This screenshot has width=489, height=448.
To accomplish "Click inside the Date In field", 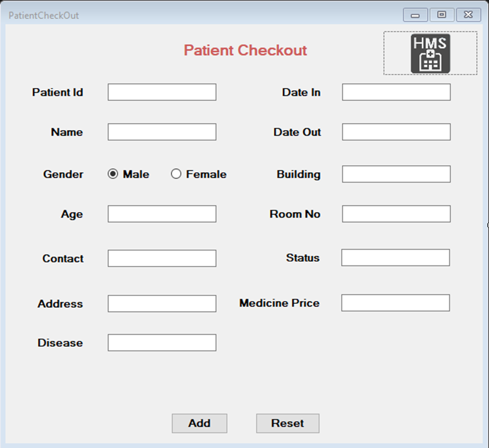I will tap(395, 92).
